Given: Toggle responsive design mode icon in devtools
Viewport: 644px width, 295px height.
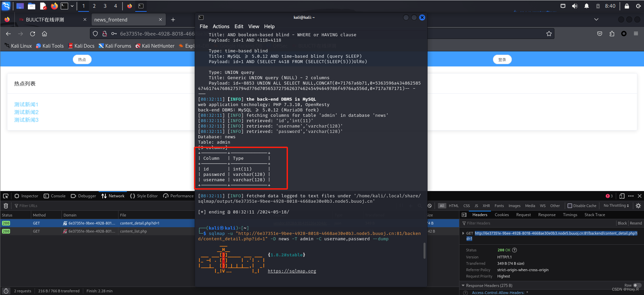Looking at the screenshot, I should [622, 196].
